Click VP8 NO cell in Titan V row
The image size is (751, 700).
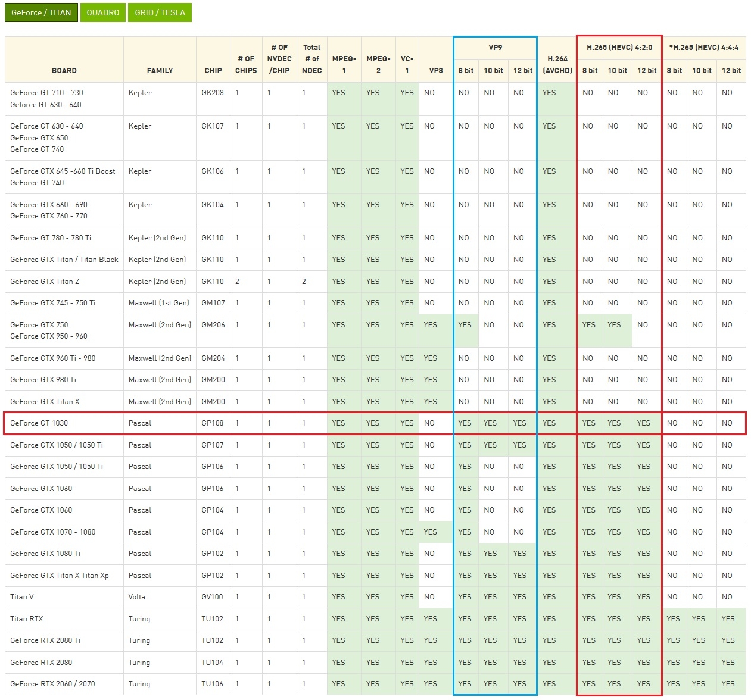pyautogui.click(x=436, y=597)
